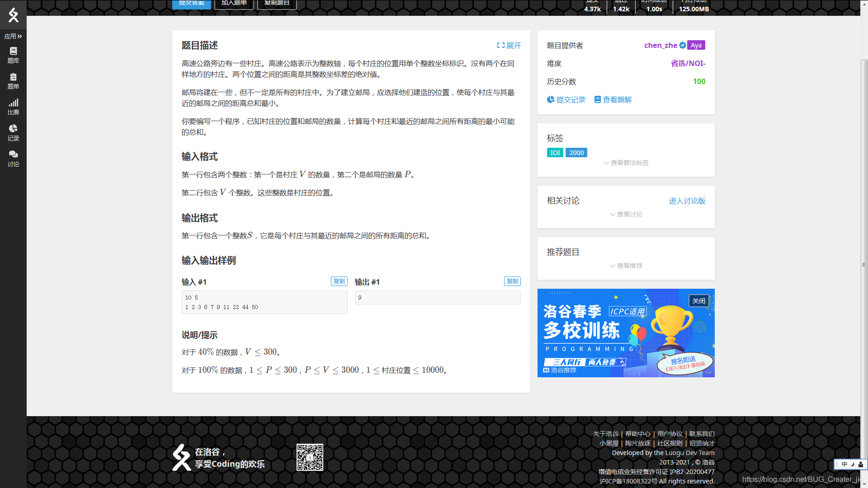
Task: Toggle 展开 to expand the problem description
Action: coord(509,45)
